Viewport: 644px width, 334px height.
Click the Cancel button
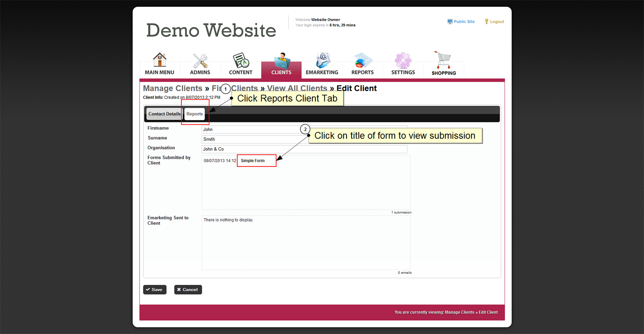click(188, 290)
